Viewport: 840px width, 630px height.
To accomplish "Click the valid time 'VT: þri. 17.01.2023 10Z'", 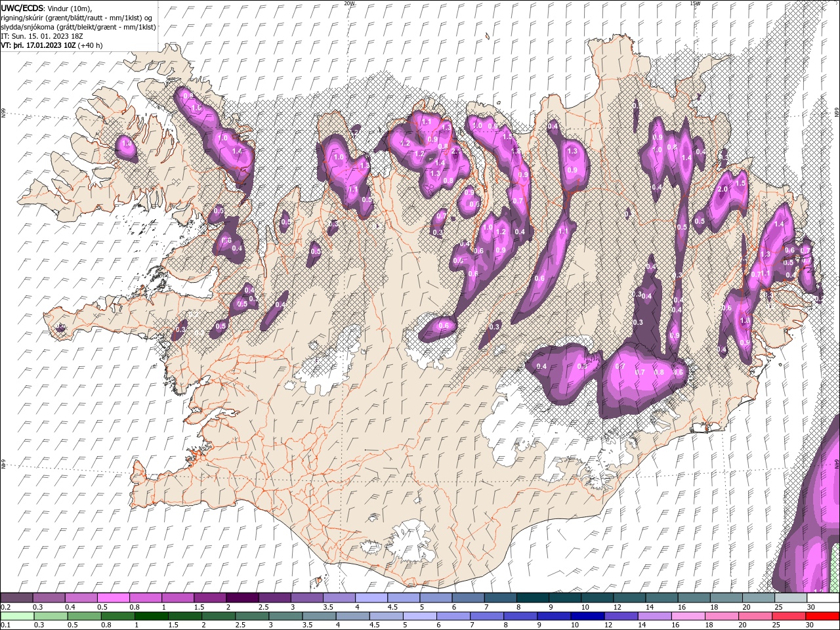I will pyautogui.click(x=38, y=45).
